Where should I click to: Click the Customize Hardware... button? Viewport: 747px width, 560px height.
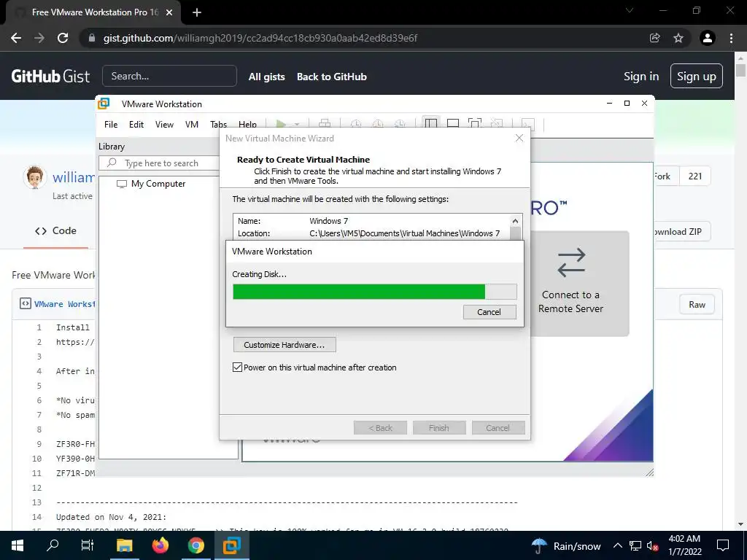point(285,345)
